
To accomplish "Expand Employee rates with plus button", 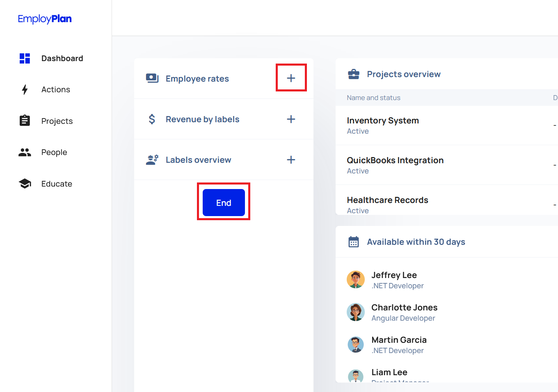I will click(291, 78).
